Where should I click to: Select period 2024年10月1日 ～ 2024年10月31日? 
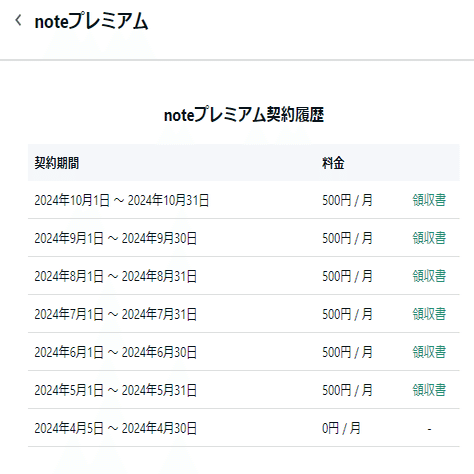click(122, 200)
